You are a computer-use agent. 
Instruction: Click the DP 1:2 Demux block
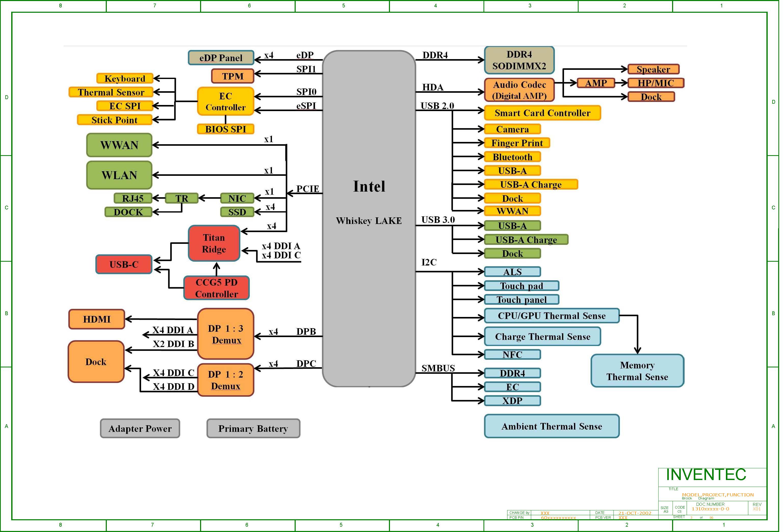pyautogui.click(x=225, y=380)
